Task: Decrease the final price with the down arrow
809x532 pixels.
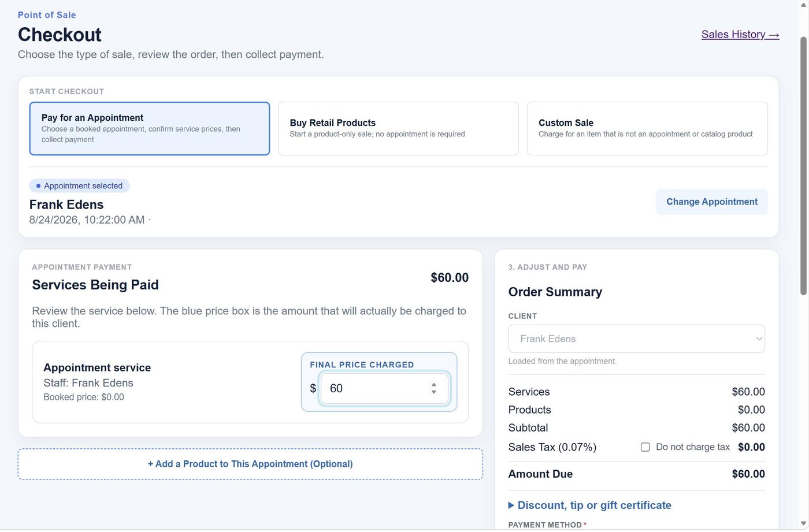Action: (x=434, y=393)
